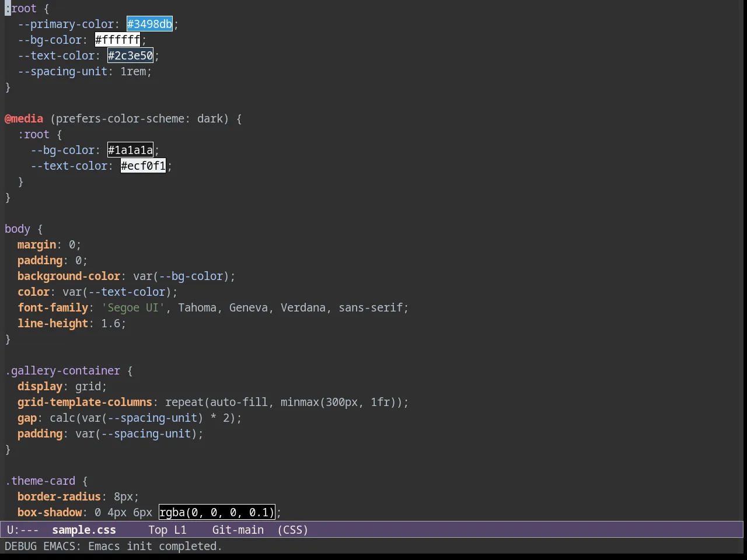Click the gap property

(27, 418)
